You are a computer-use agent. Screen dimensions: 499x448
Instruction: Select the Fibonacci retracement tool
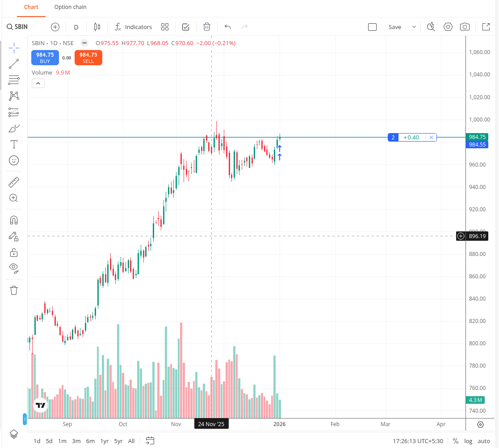point(14,80)
